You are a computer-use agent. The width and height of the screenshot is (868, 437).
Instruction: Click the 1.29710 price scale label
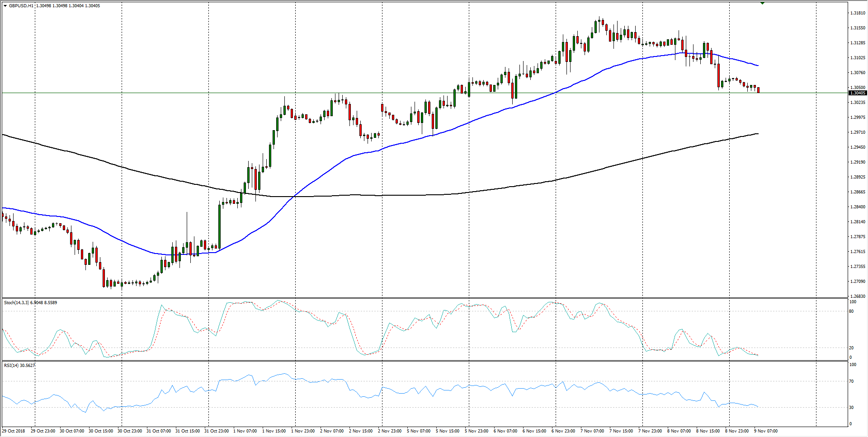click(858, 132)
